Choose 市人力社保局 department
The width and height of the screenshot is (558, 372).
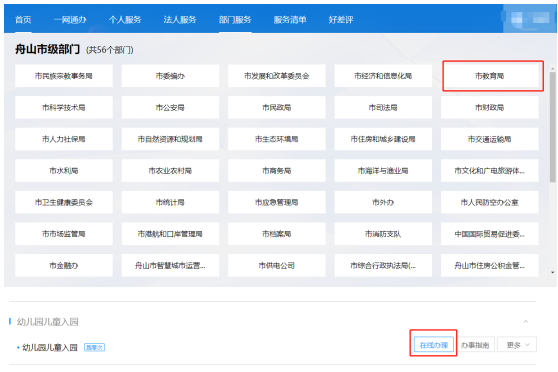point(64,139)
